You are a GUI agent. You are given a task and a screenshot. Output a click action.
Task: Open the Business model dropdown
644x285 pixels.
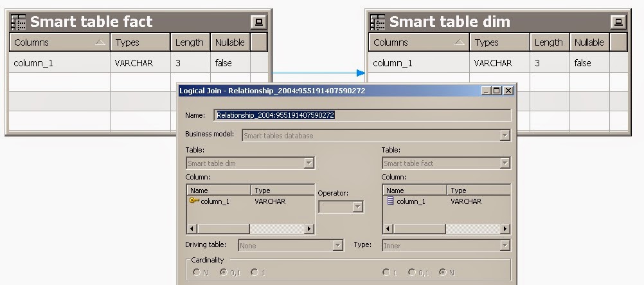pos(505,135)
